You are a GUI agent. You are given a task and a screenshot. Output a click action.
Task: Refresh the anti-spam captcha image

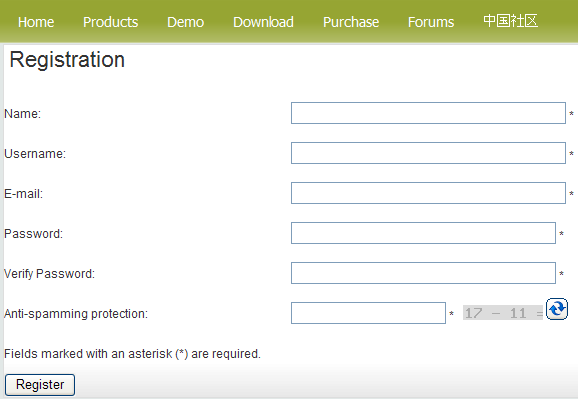557,309
